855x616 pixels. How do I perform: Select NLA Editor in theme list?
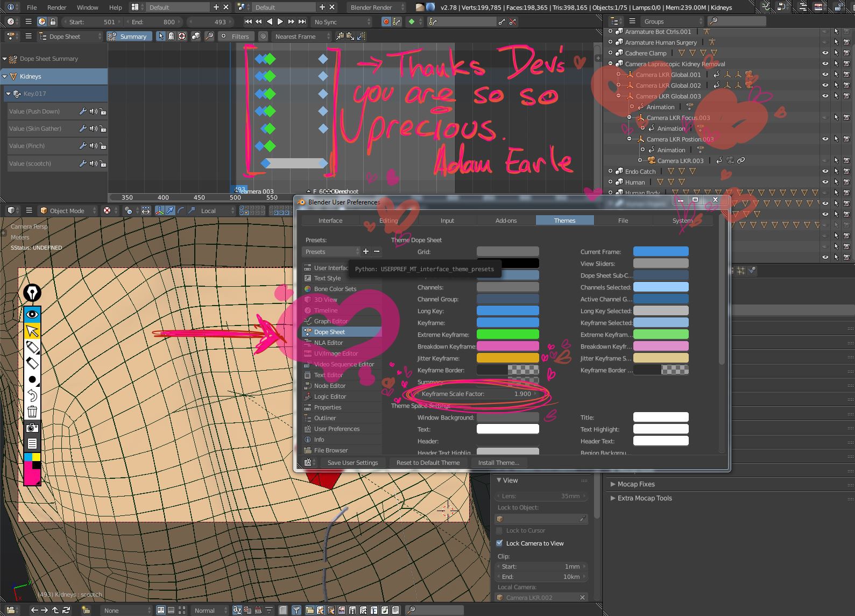(342, 343)
